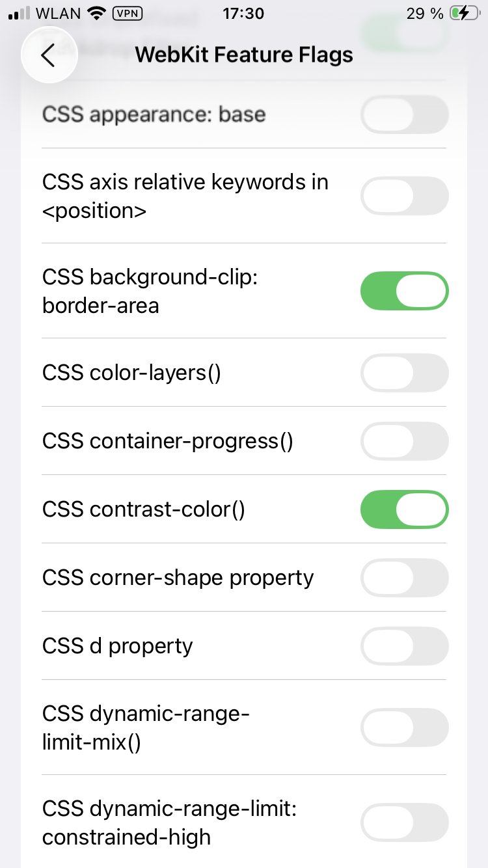Select the CSS contrast-color() row label
The width and height of the screenshot is (488, 868).
(144, 509)
